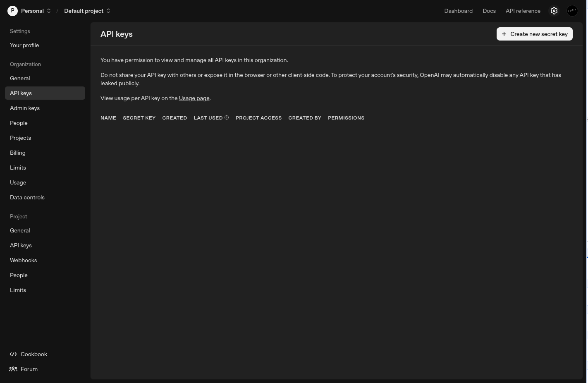Select General under the Organization section
Screen dimensions: 588x383
(x=45, y=78)
